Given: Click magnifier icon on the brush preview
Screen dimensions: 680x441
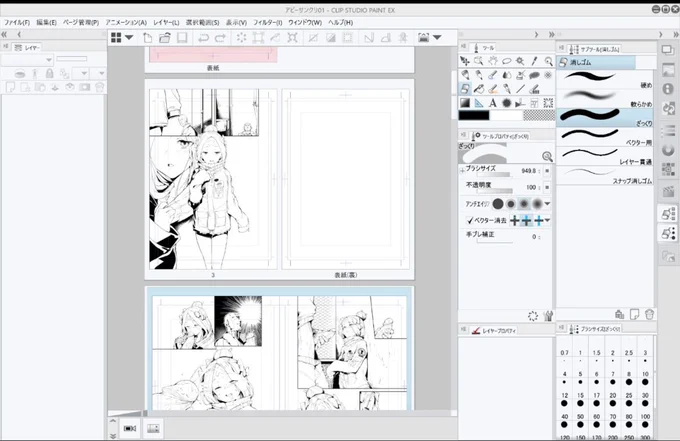Looking at the screenshot, I should click(547, 156).
